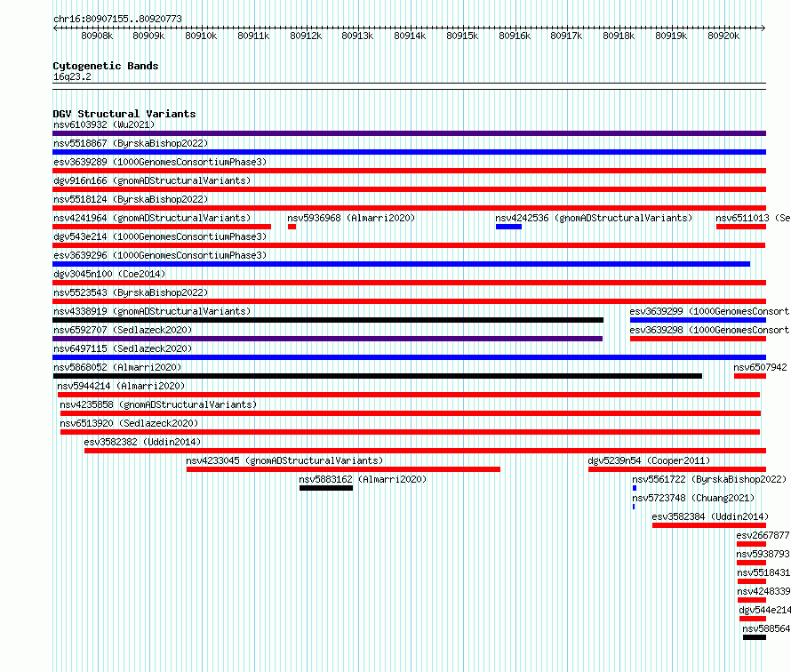791x672 pixels.
Task: Click the 80911k ruler position
Action: click(x=253, y=36)
